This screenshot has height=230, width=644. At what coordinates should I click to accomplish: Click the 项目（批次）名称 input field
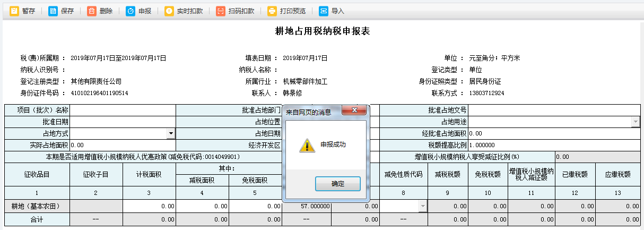point(123,110)
